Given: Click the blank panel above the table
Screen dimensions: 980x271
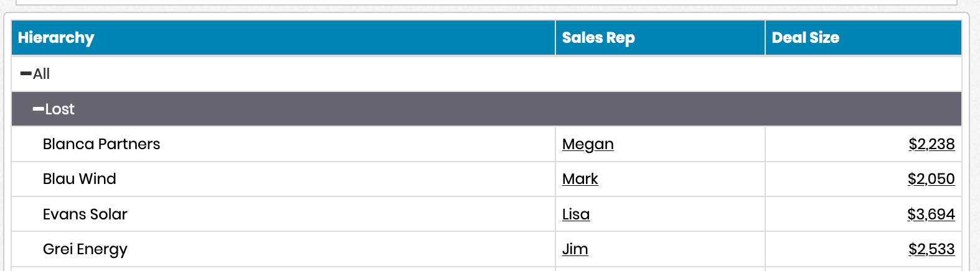Looking at the screenshot, I should click(486, 2).
